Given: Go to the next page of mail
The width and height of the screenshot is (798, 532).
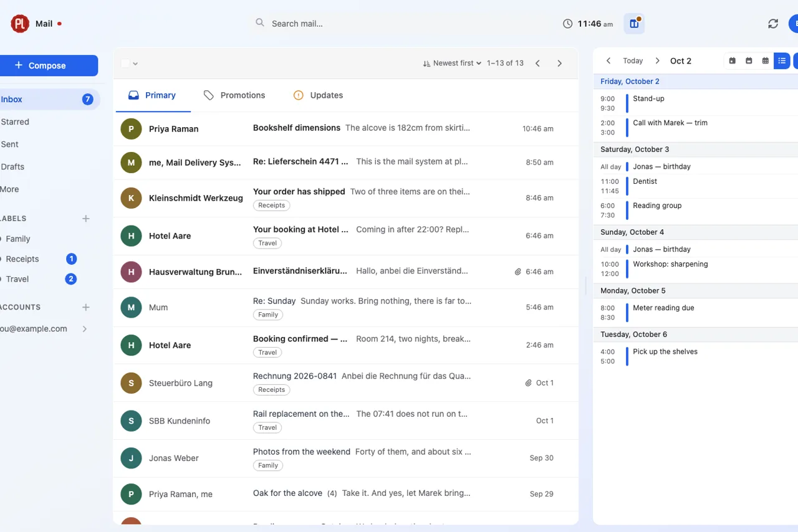Looking at the screenshot, I should pyautogui.click(x=559, y=64).
